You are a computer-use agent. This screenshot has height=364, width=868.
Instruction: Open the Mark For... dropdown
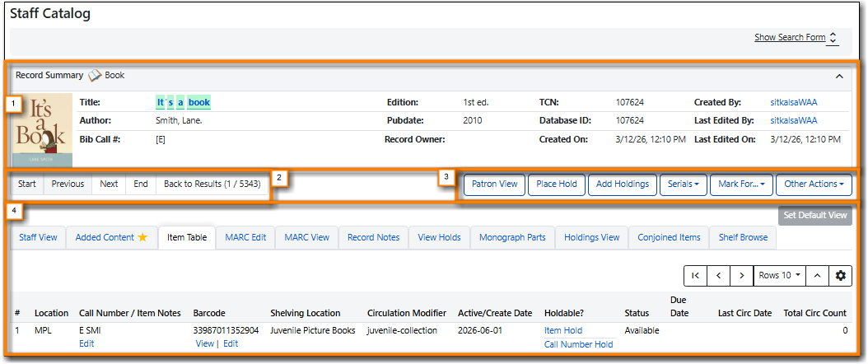tap(741, 184)
